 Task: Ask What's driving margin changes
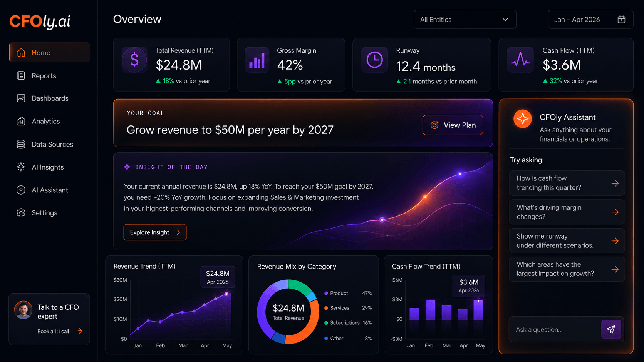point(567,212)
